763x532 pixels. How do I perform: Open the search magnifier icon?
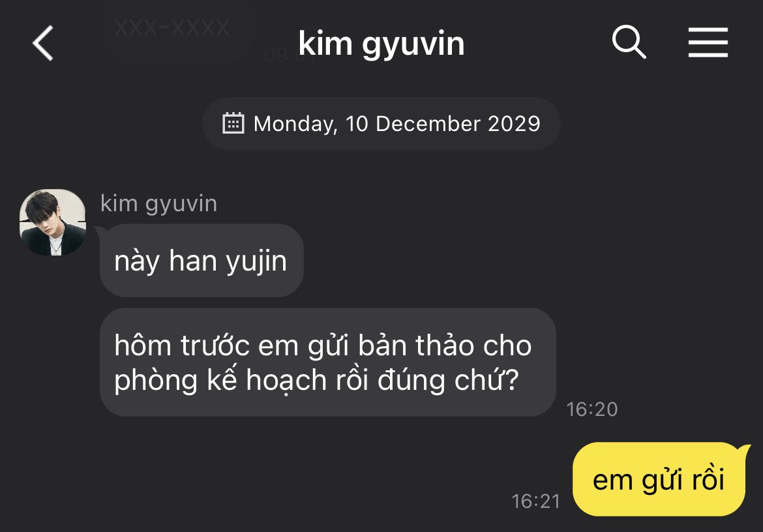coord(629,42)
